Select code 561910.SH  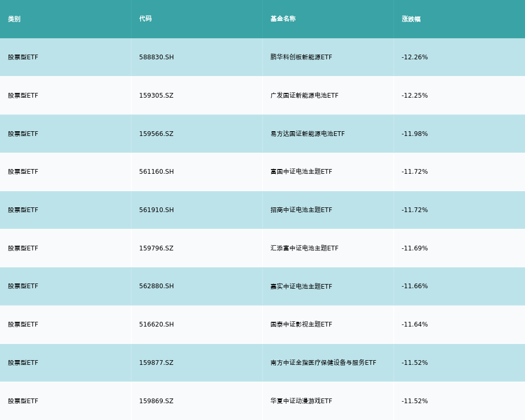[156, 210]
